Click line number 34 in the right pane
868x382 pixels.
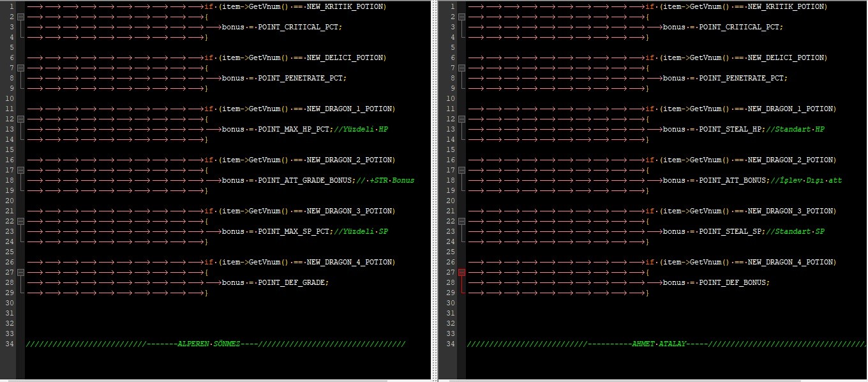(451, 344)
